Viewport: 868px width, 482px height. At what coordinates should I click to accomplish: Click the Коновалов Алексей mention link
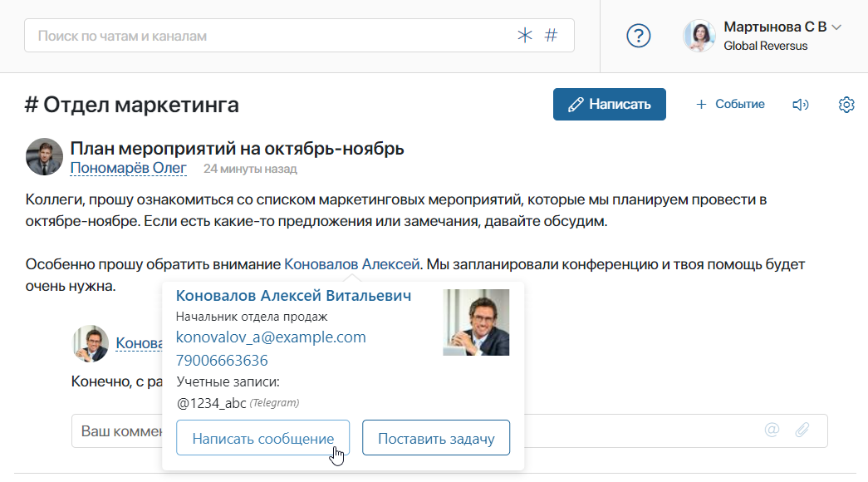pyautogui.click(x=351, y=264)
